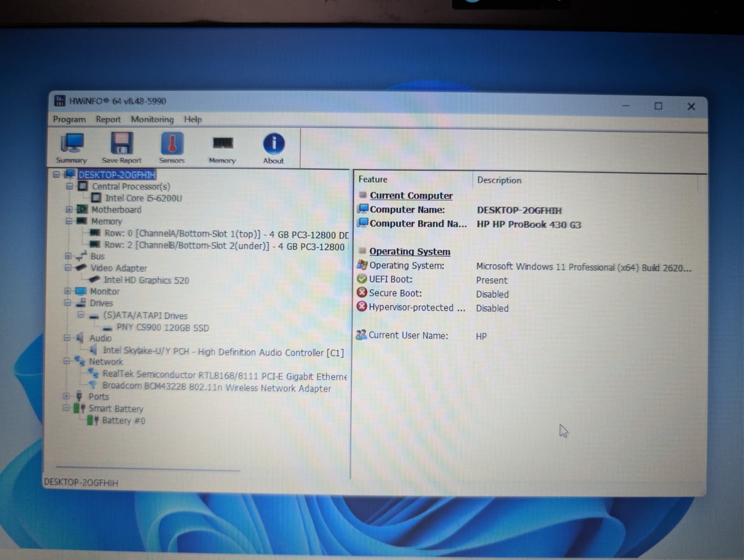Click the Current Computer section heading

tap(411, 195)
